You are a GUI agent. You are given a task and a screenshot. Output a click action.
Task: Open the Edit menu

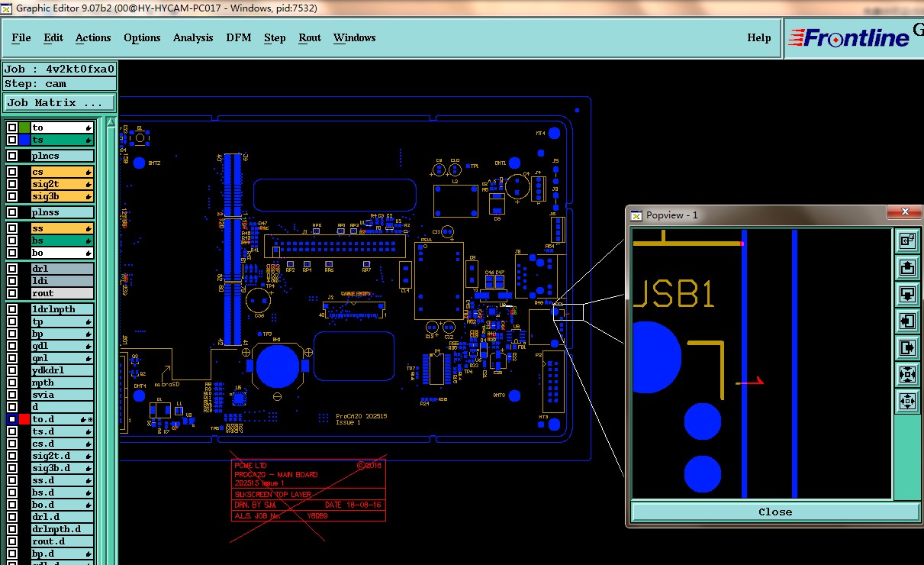(53, 37)
